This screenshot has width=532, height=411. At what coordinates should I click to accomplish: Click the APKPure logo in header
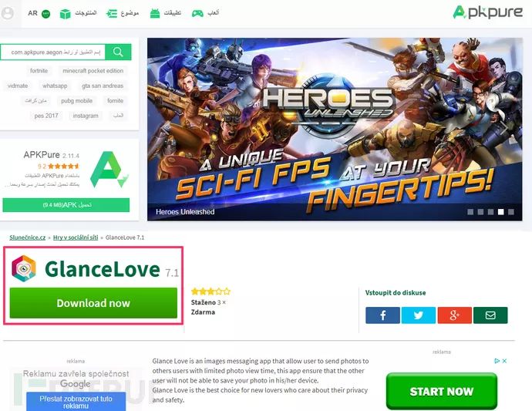[487, 12]
